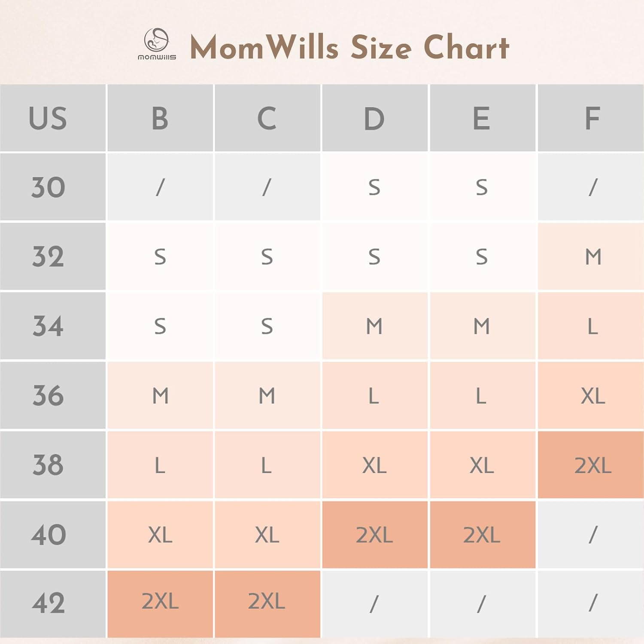This screenshot has height=644, width=644.
Task: Select the B cup column header
Action: pyautogui.click(x=160, y=118)
